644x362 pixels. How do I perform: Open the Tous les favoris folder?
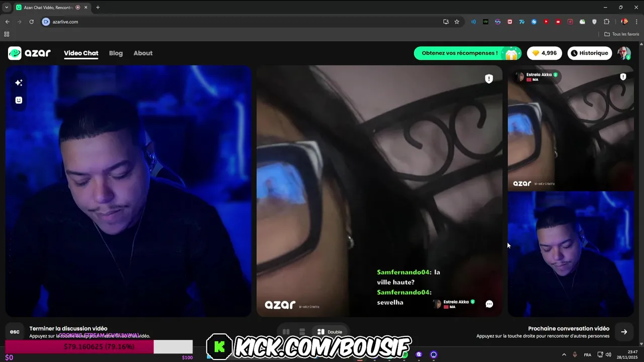coord(622,34)
